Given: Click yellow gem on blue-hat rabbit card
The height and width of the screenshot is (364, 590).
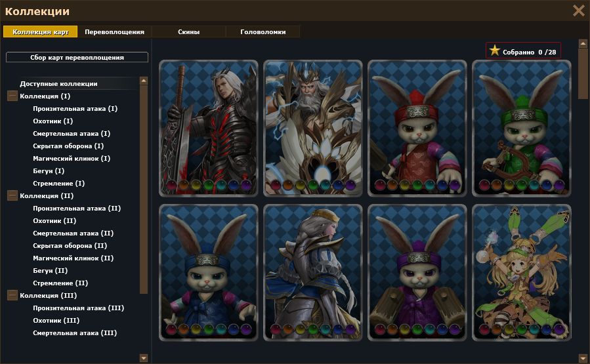Looking at the screenshot, I should (x=196, y=329).
